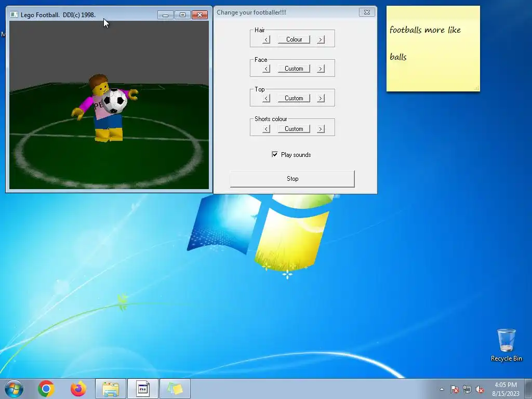Open the taskbar clock and date
532x399 pixels.
[506, 389]
